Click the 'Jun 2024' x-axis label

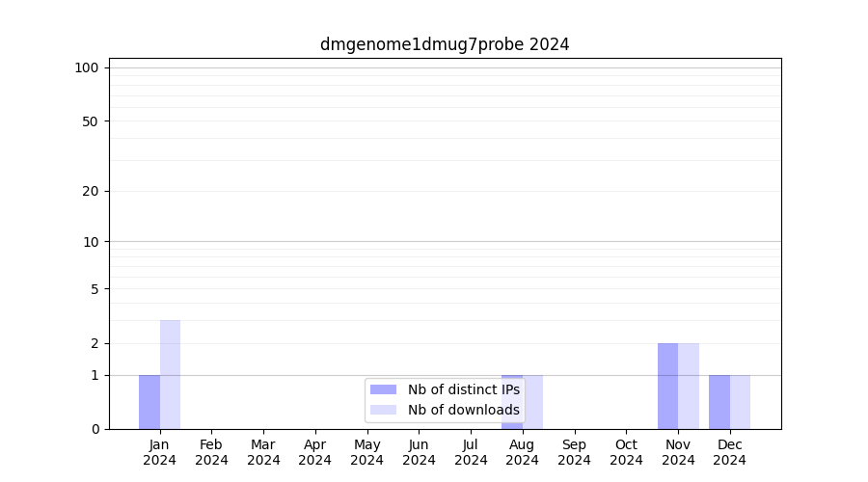(419, 452)
